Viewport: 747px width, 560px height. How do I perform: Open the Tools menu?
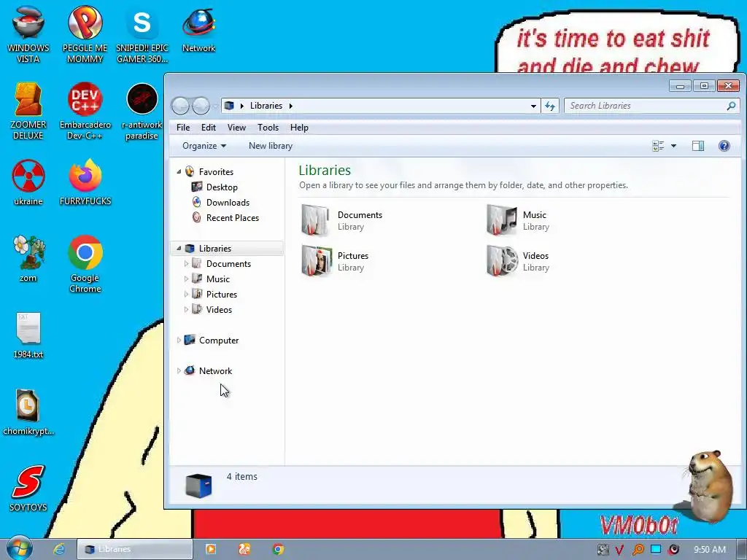(x=268, y=128)
